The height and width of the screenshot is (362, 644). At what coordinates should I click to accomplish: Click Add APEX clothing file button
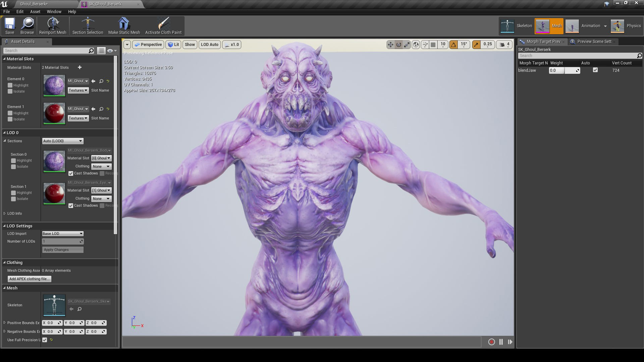click(x=30, y=279)
